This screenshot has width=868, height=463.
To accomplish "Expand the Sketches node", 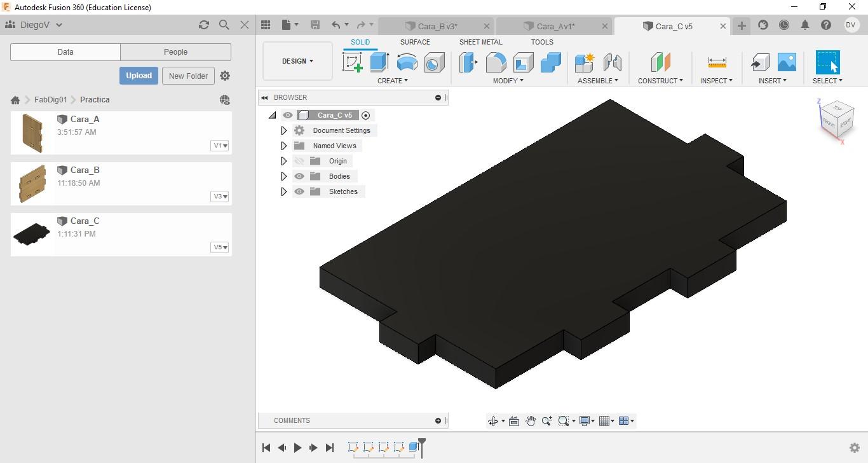I will [284, 191].
